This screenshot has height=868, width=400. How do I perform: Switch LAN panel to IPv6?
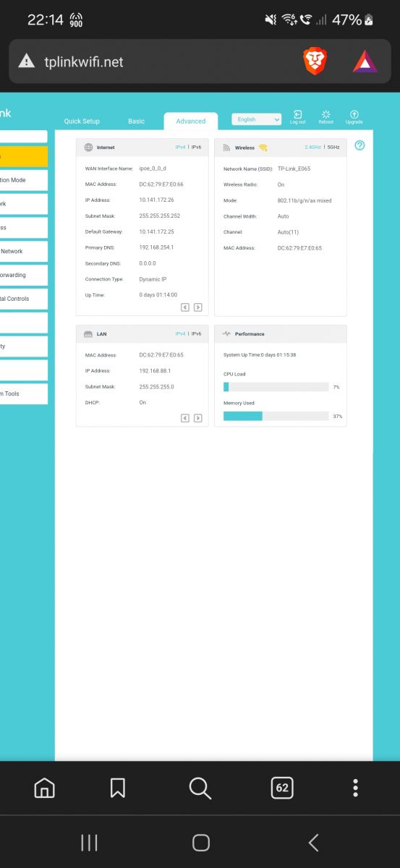pos(196,333)
